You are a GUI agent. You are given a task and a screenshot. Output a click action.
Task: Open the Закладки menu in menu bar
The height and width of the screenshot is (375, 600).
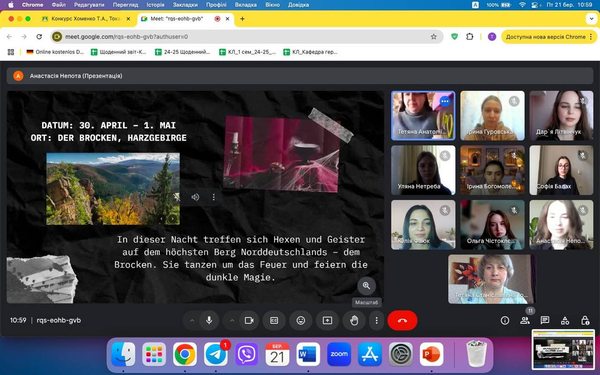(x=185, y=5)
